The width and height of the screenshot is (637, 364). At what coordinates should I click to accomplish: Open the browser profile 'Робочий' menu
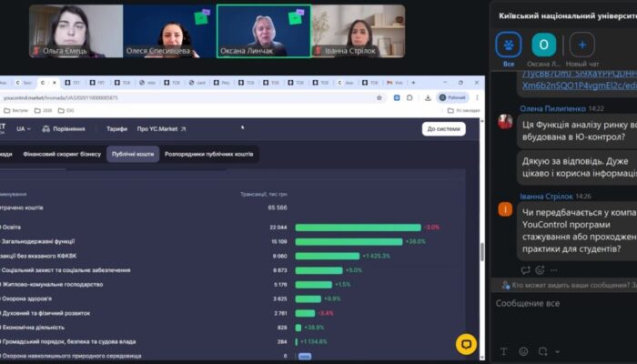[x=457, y=97]
